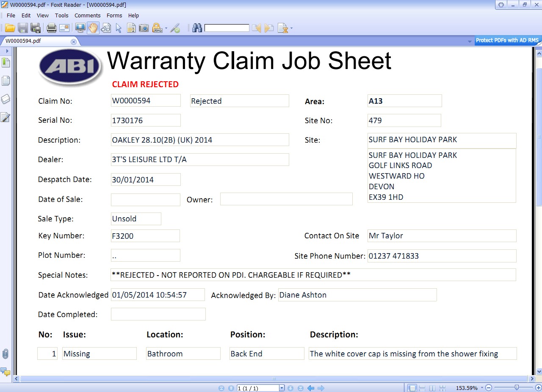
Task: Click the Special Notes field
Action: 313,275
